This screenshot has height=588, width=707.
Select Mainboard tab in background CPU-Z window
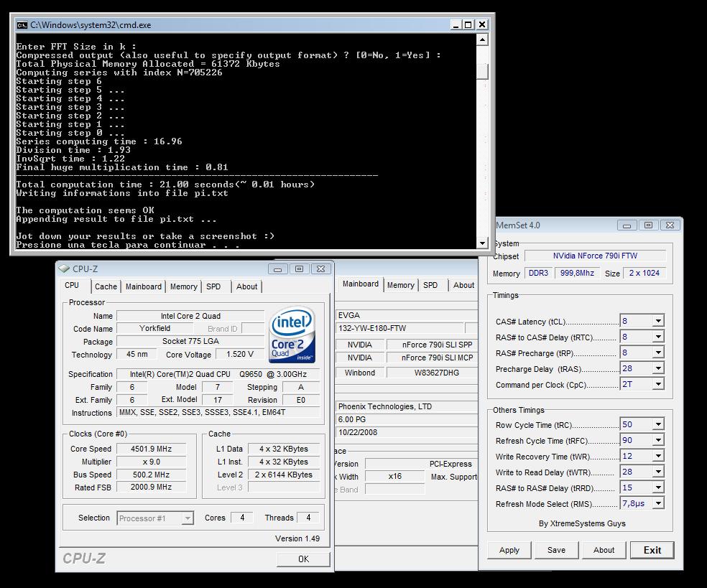(x=360, y=284)
